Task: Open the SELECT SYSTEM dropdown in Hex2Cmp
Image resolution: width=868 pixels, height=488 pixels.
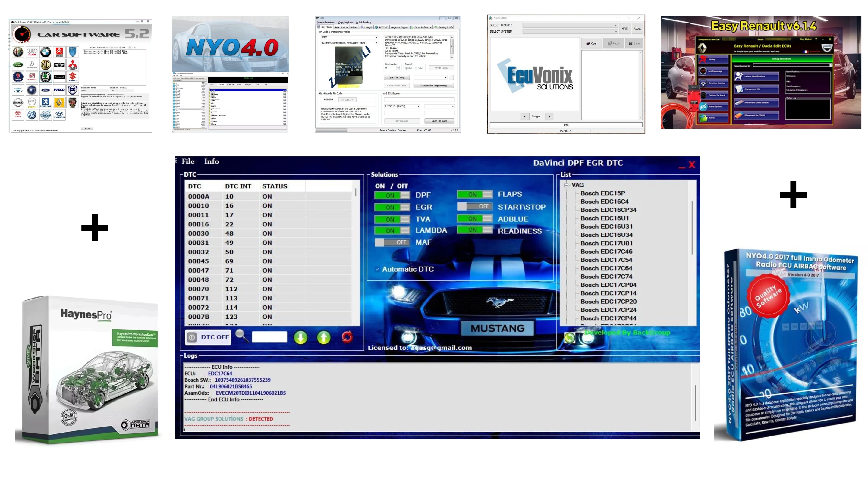Action: click(x=570, y=32)
